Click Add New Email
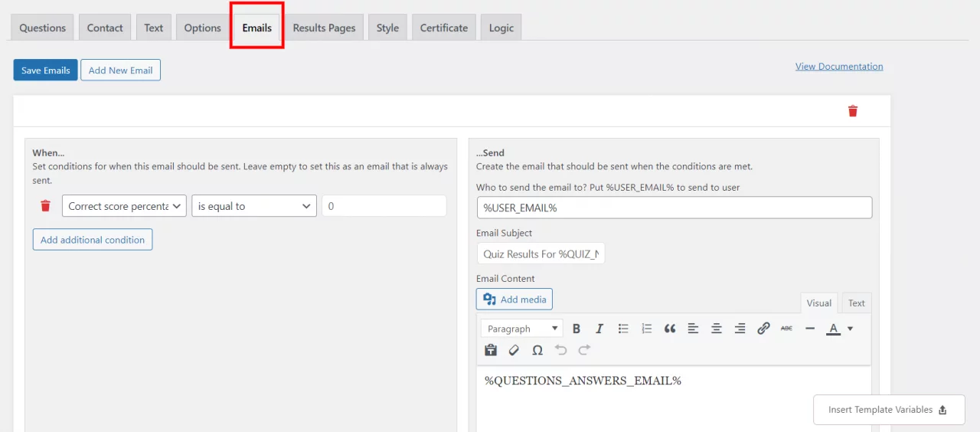 pyautogui.click(x=120, y=70)
